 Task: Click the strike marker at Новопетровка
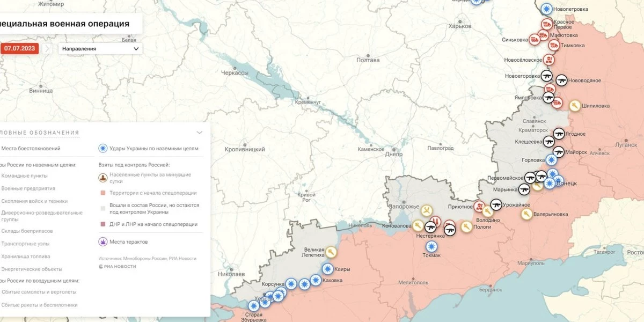[x=546, y=9]
